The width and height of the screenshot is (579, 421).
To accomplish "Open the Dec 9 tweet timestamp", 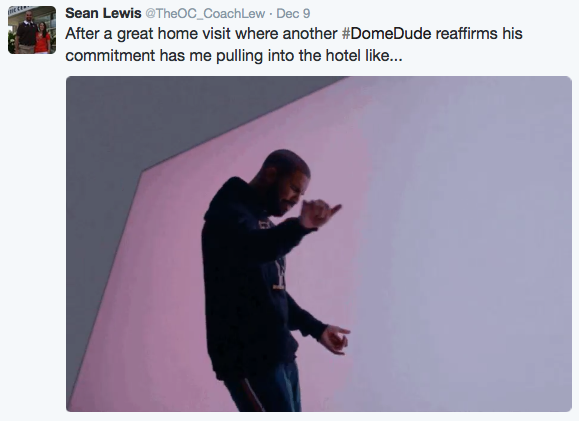I will pyautogui.click(x=293, y=14).
